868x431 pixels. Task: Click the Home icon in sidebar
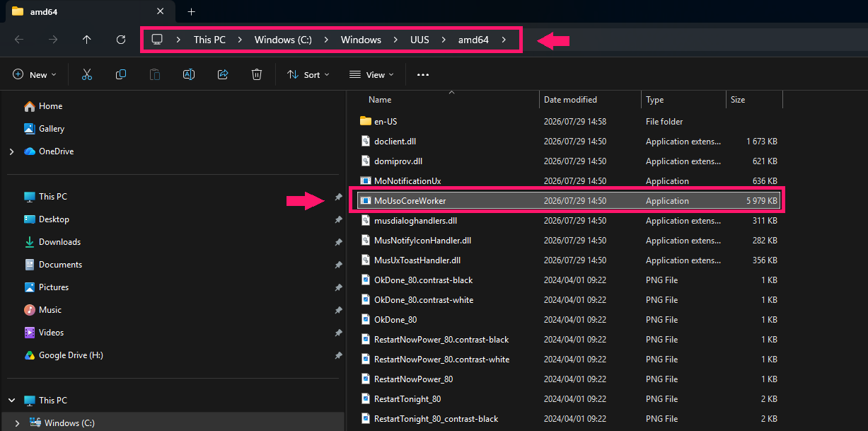[x=29, y=106]
